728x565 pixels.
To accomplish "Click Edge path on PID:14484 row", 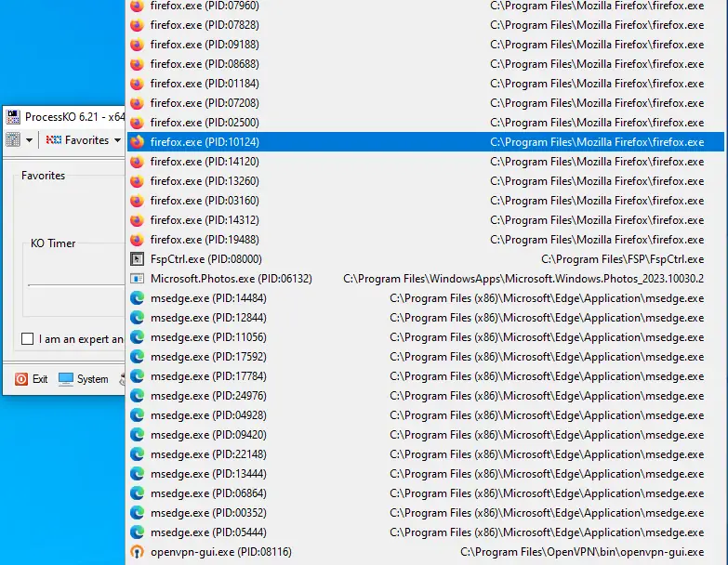I will (547, 297).
